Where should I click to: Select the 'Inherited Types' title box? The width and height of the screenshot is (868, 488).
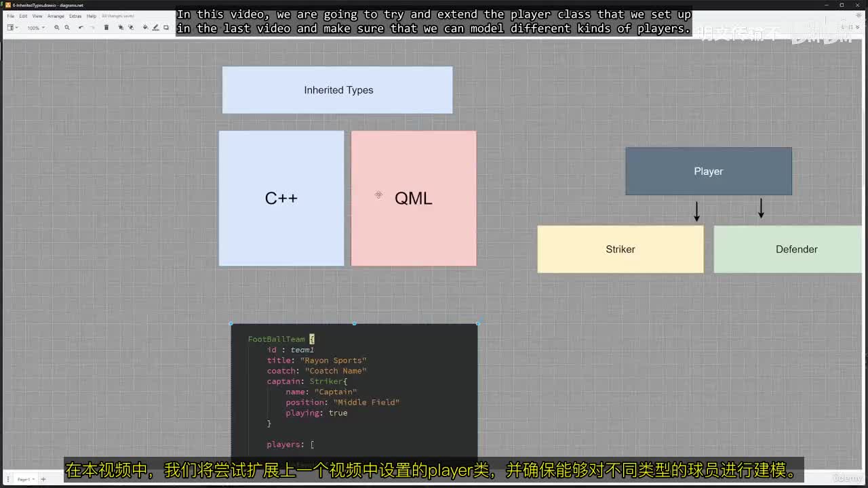pos(337,90)
